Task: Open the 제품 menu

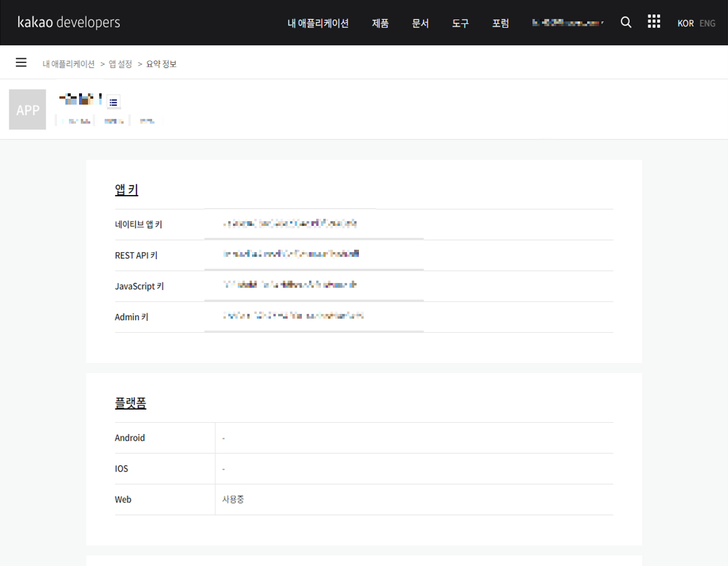Action: pos(380,23)
